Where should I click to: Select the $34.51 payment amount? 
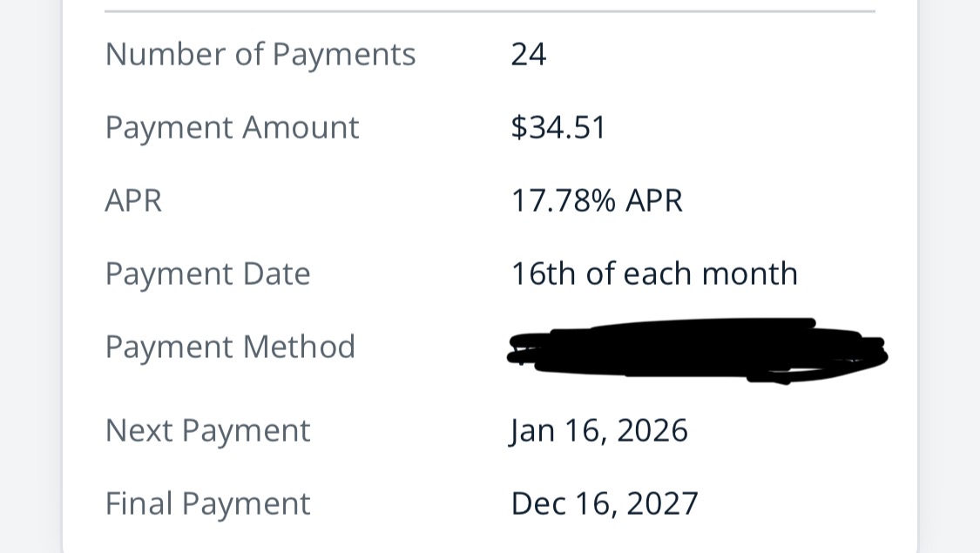click(558, 128)
